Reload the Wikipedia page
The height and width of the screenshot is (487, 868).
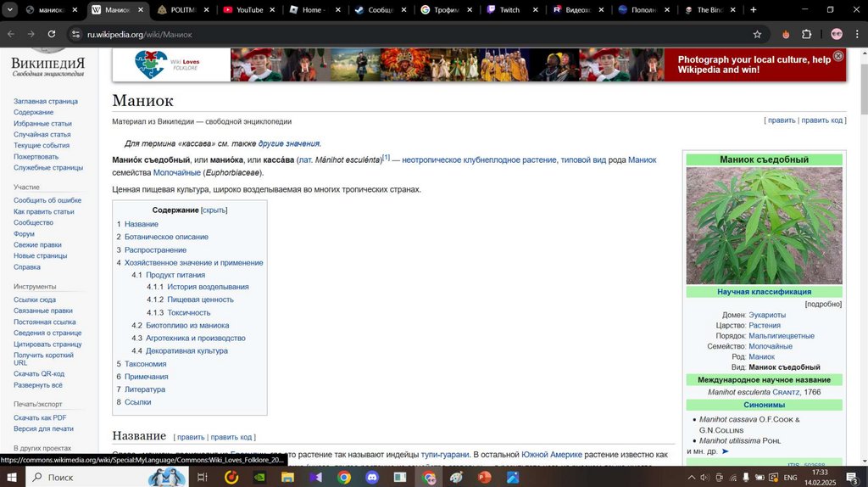[x=52, y=34]
